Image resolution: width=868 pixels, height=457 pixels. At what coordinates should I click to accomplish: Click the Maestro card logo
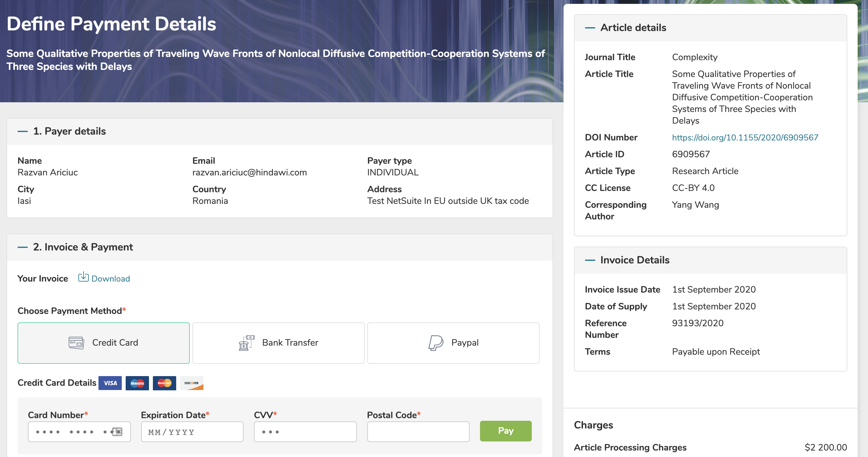(137, 383)
